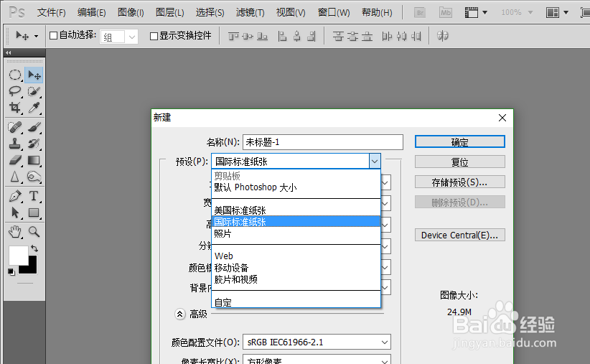
Task: Click the Photoshop Ps logo
Action: click(17, 12)
